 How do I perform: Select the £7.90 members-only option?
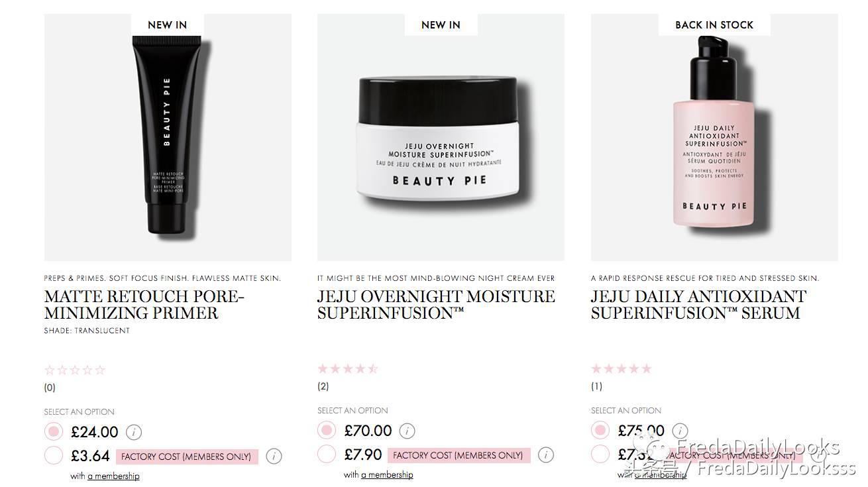pos(327,455)
